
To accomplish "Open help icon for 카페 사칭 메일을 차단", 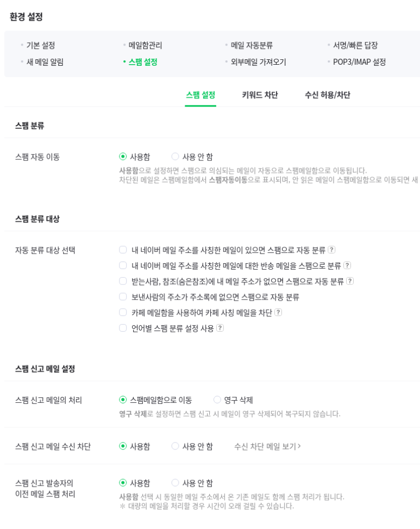I will tap(278, 313).
